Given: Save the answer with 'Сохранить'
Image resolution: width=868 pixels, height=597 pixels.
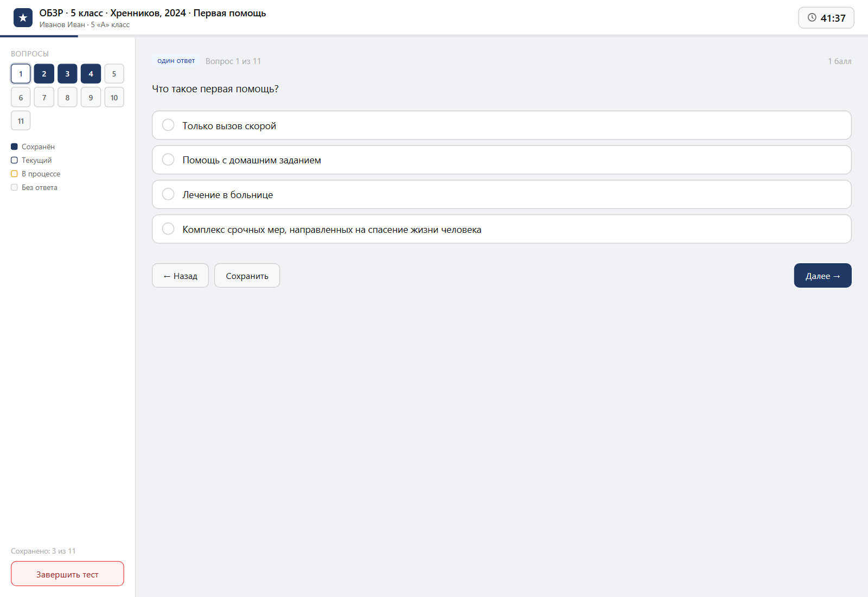Looking at the screenshot, I should click(x=247, y=276).
